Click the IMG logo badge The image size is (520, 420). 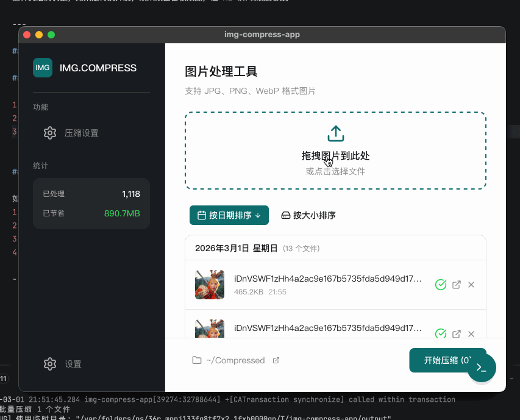point(43,68)
